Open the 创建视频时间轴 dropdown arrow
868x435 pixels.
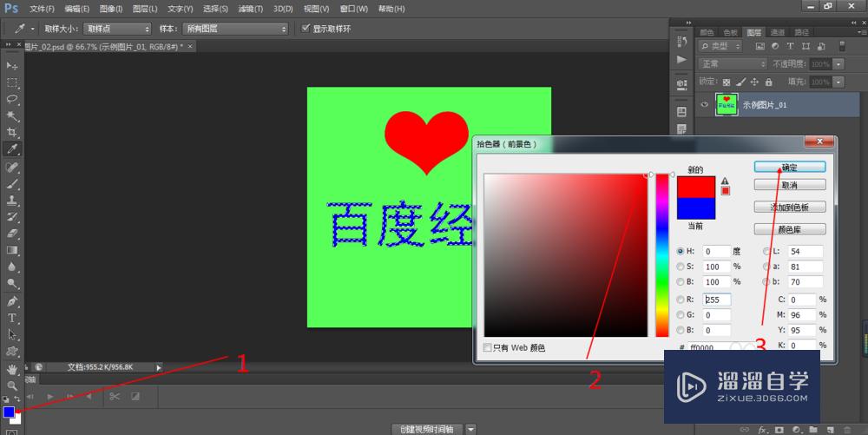point(470,429)
